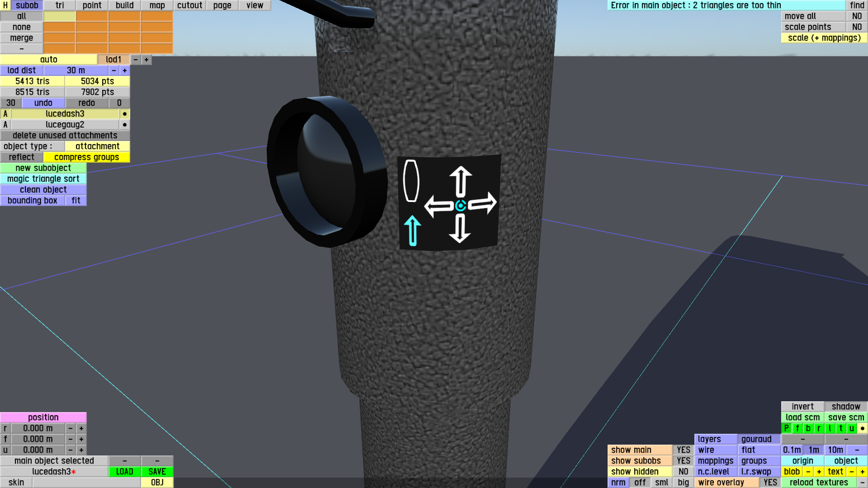
Task: Click the P view preset button
Action: (x=786, y=428)
